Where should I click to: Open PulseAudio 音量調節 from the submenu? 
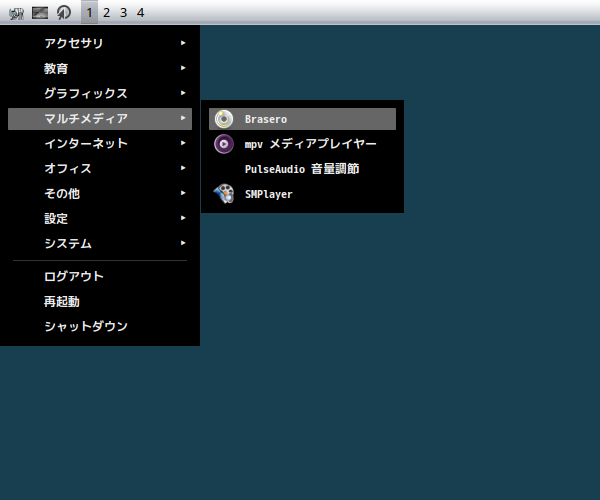coord(302,169)
